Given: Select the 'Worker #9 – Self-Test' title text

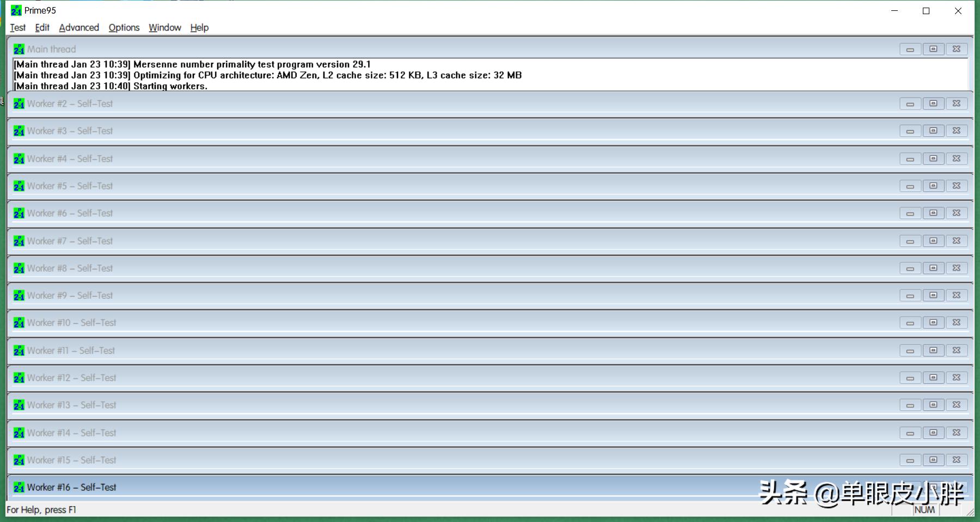Looking at the screenshot, I should point(70,296).
